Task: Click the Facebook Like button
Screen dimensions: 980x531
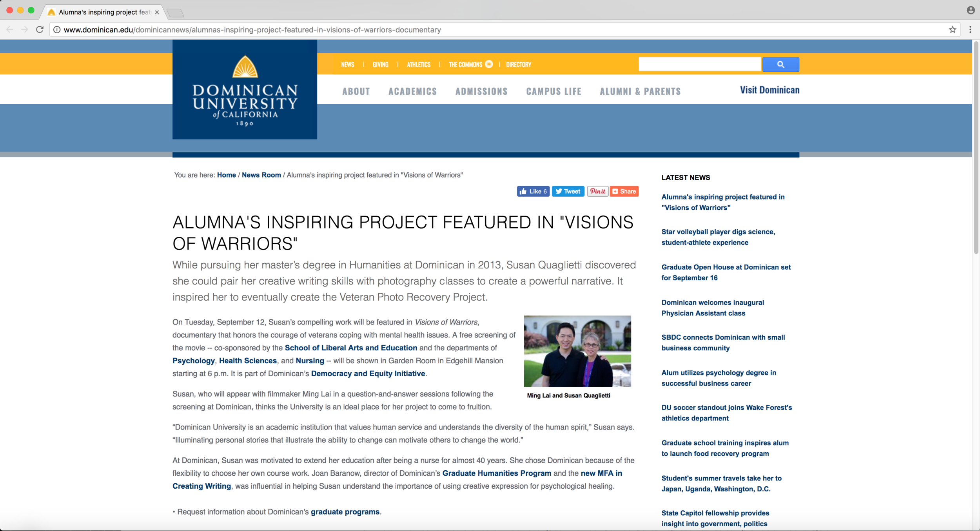Action: point(533,191)
